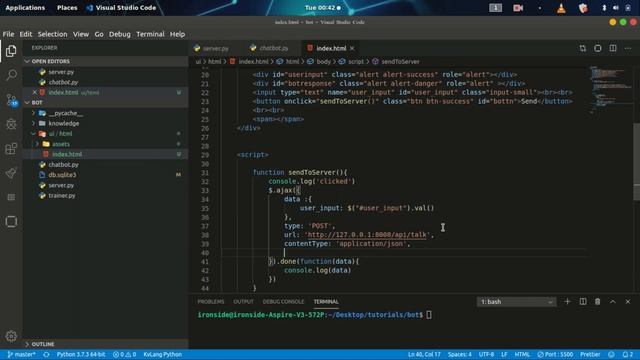This screenshot has height=360, width=640.
Task: Open the Debug menu
Action: (120, 34)
